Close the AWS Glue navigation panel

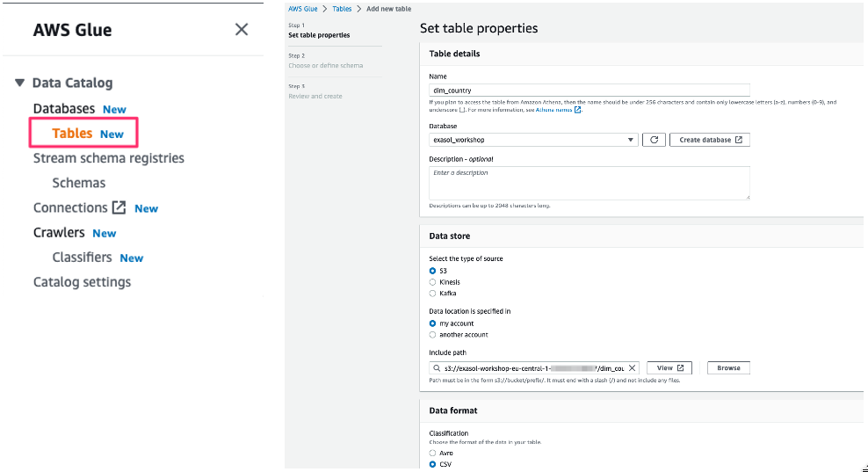pyautogui.click(x=242, y=29)
